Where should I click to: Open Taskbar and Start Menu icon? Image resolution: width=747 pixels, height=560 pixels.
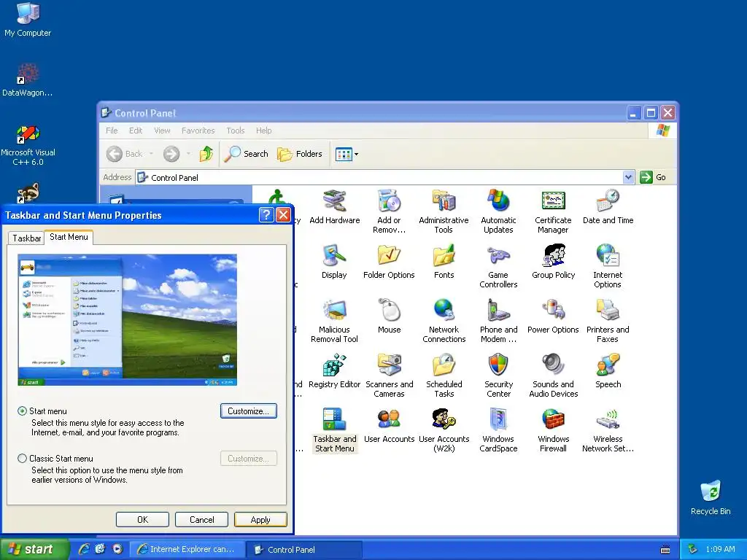pos(334,430)
